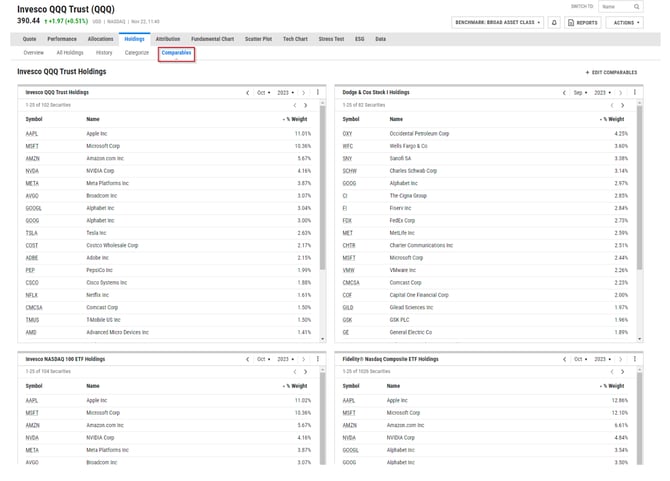Open the ESG tab
Viewport: 670px width, 481px height.
360,39
